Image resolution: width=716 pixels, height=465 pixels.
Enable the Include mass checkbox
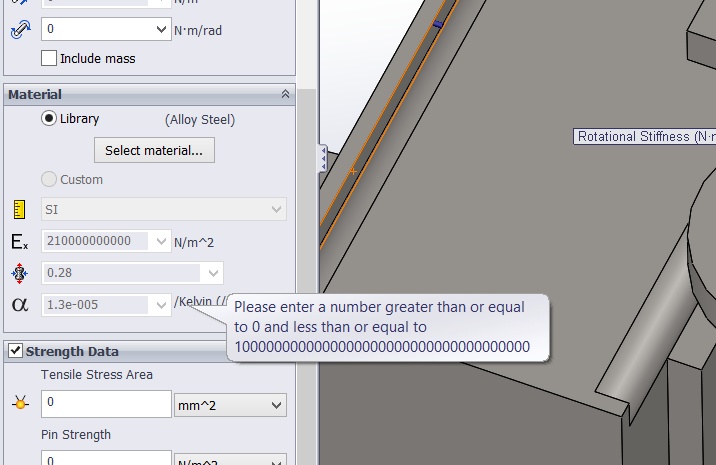(49, 58)
